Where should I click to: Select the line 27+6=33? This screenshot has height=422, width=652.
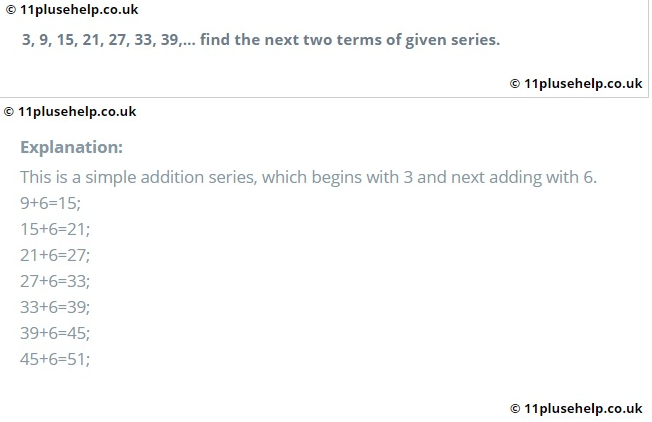point(55,281)
